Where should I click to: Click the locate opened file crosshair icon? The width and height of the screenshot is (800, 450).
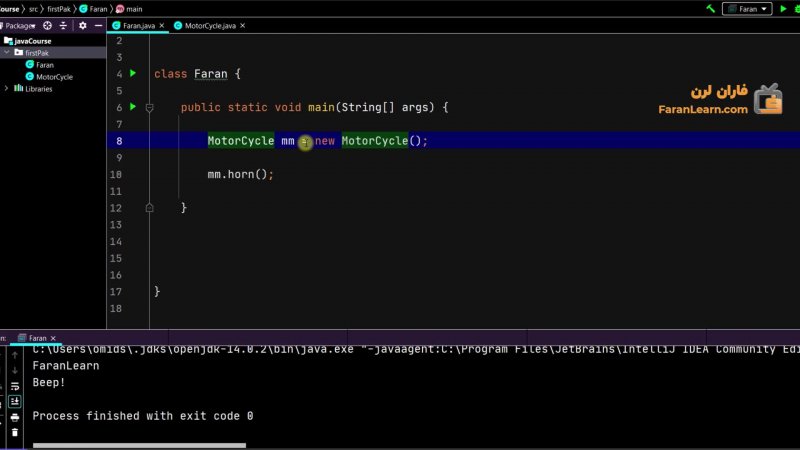tap(47, 25)
